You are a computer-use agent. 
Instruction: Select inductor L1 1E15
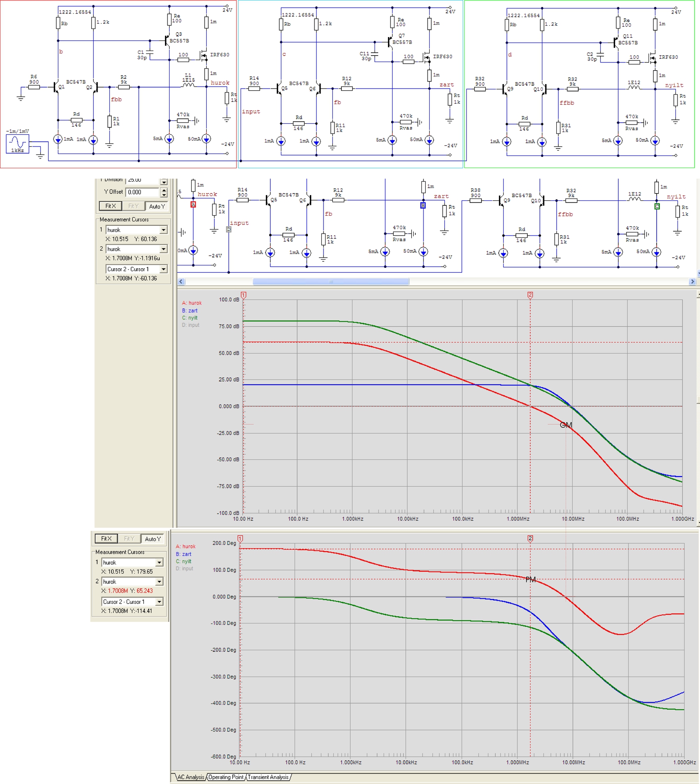(x=188, y=85)
